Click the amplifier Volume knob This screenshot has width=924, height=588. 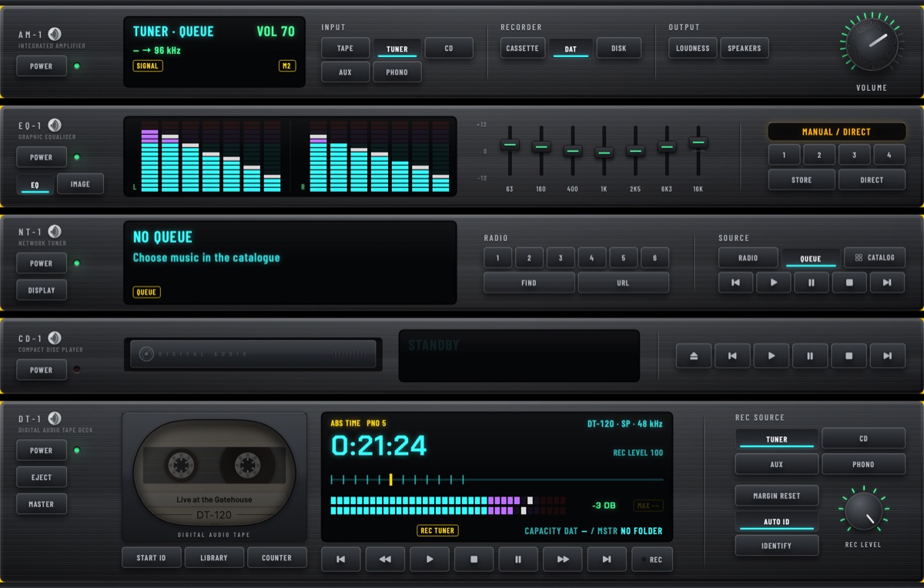coord(872,45)
